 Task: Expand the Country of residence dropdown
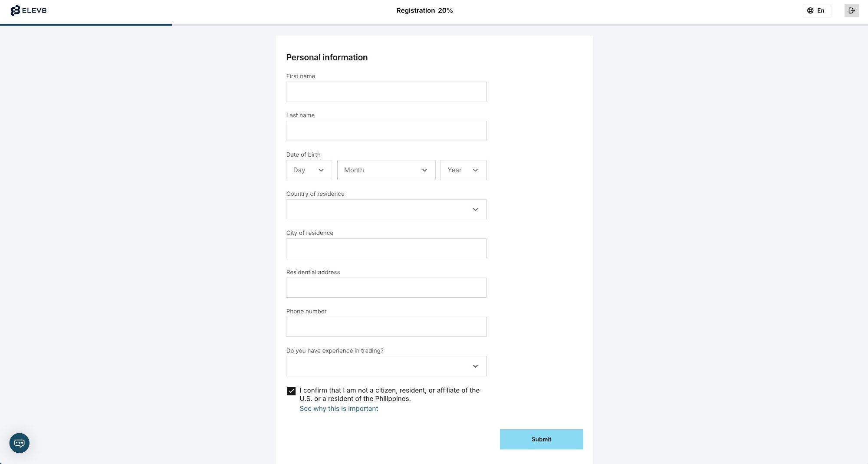(386, 209)
